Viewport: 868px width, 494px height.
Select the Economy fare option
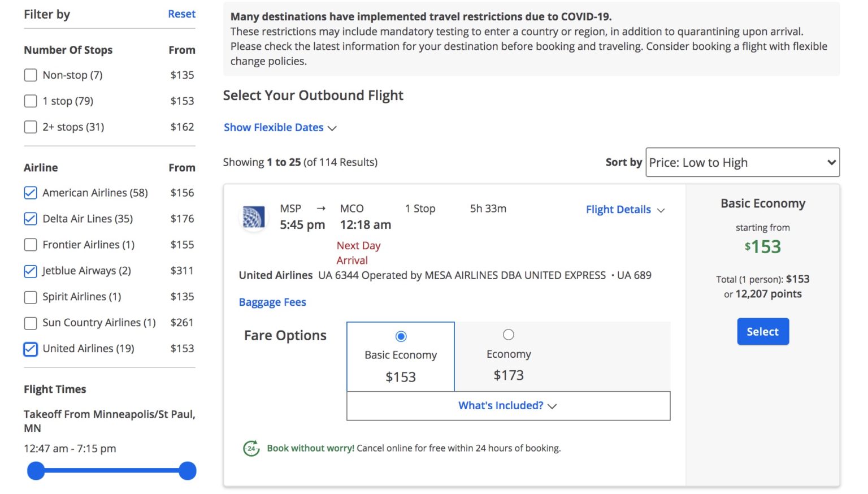508,334
